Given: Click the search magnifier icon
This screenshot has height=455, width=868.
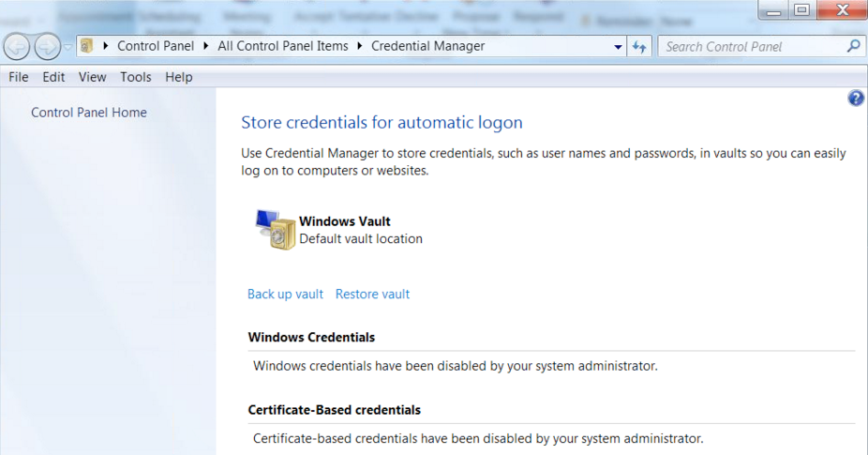Looking at the screenshot, I should (x=854, y=47).
